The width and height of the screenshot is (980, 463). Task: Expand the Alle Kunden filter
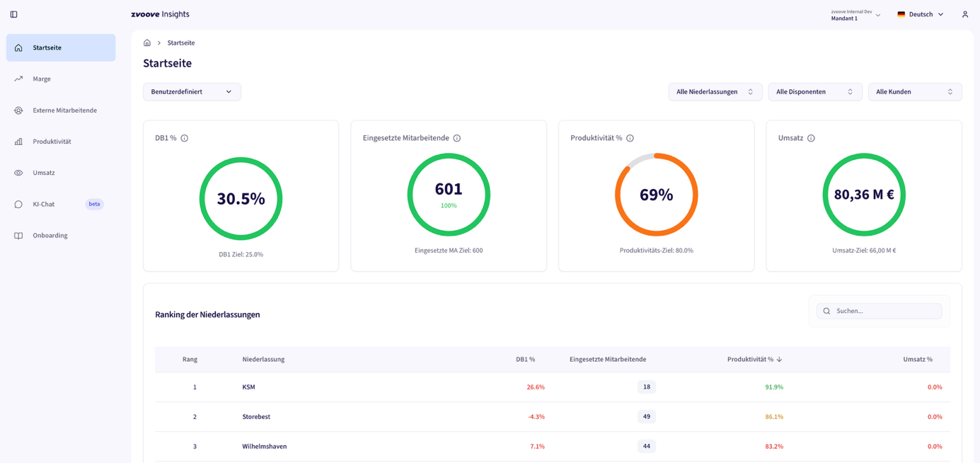pyautogui.click(x=914, y=92)
